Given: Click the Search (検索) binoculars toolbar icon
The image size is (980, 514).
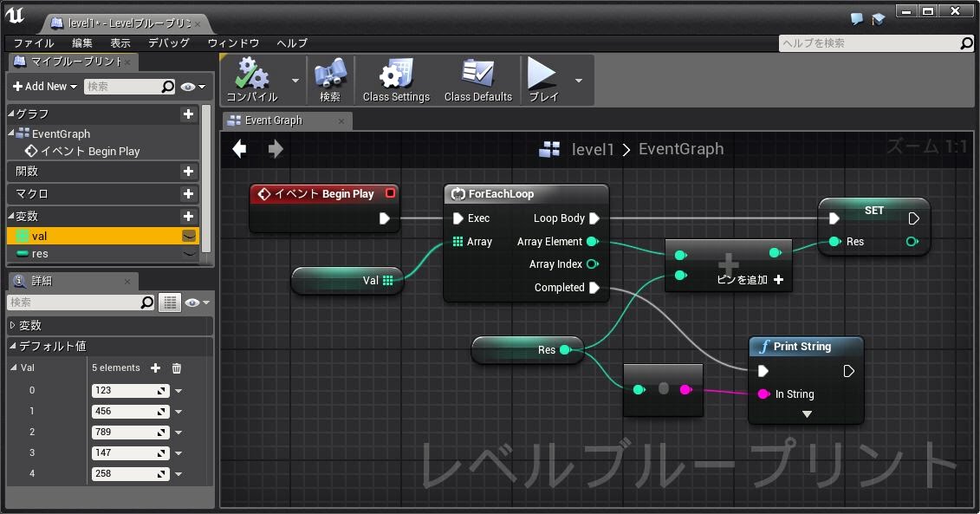Looking at the screenshot, I should [x=330, y=78].
